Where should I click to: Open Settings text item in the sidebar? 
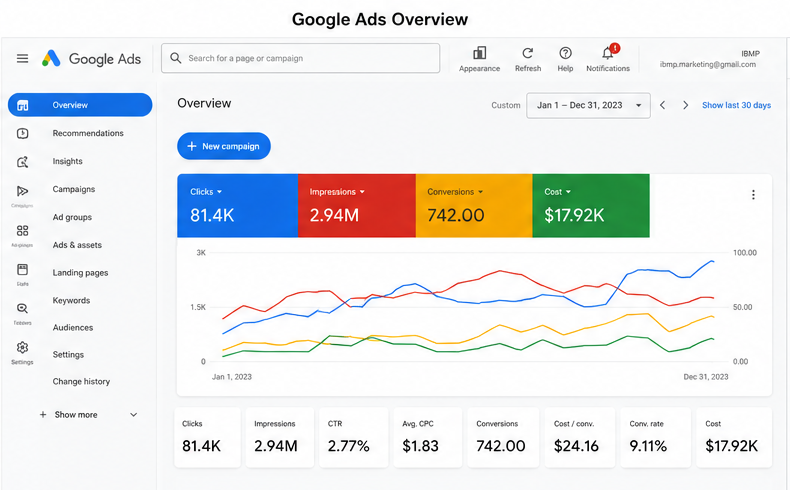tap(68, 355)
